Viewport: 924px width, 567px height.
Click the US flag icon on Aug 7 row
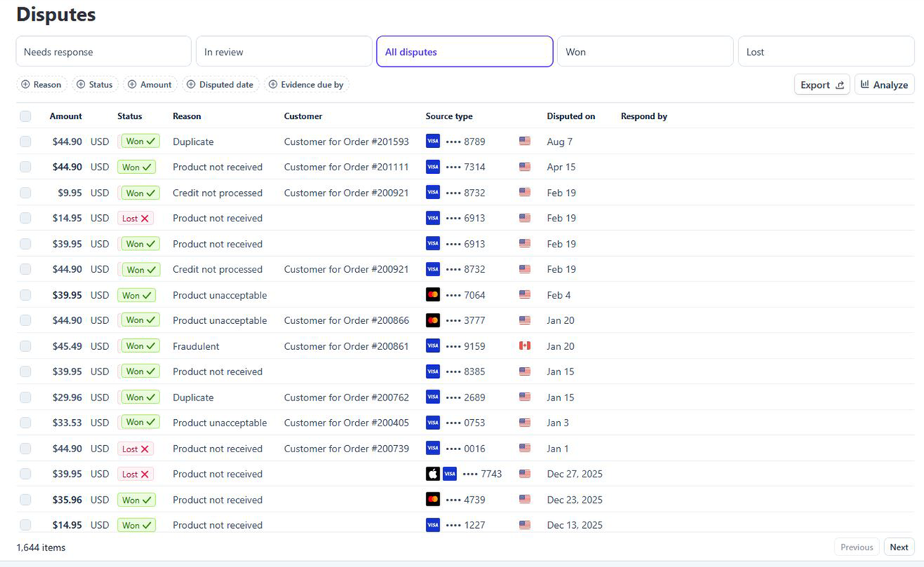pos(525,141)
